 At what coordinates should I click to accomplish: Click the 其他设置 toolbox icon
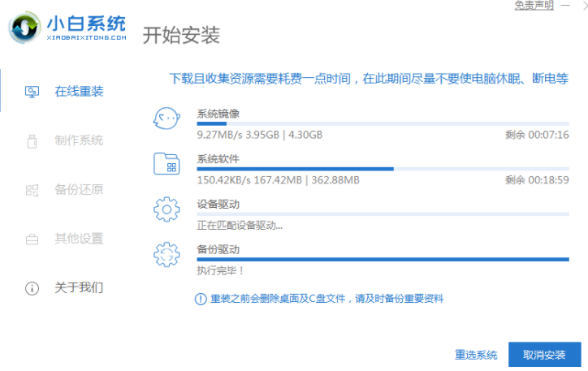click(32, 239)
